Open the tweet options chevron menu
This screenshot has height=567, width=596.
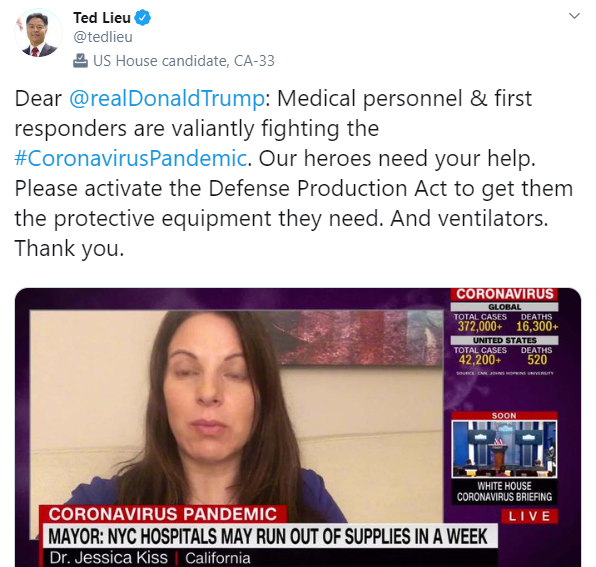click(574, 16)
